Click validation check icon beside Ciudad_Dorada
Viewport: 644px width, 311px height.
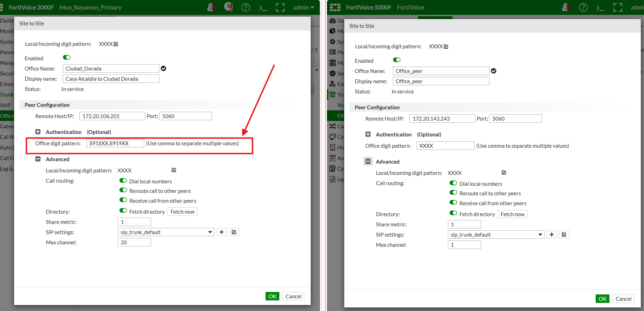coord(163,68)
